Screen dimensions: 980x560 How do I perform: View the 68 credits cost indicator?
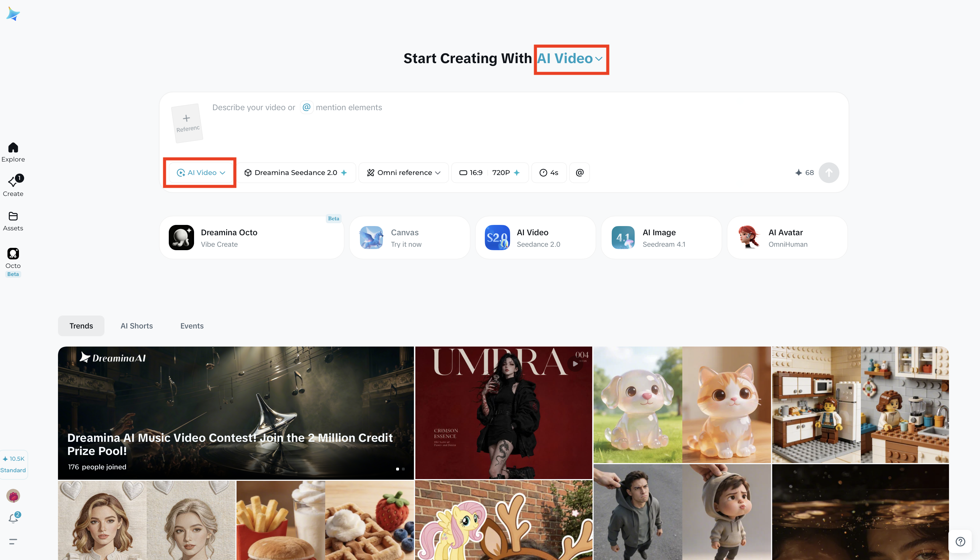[805, 173]
